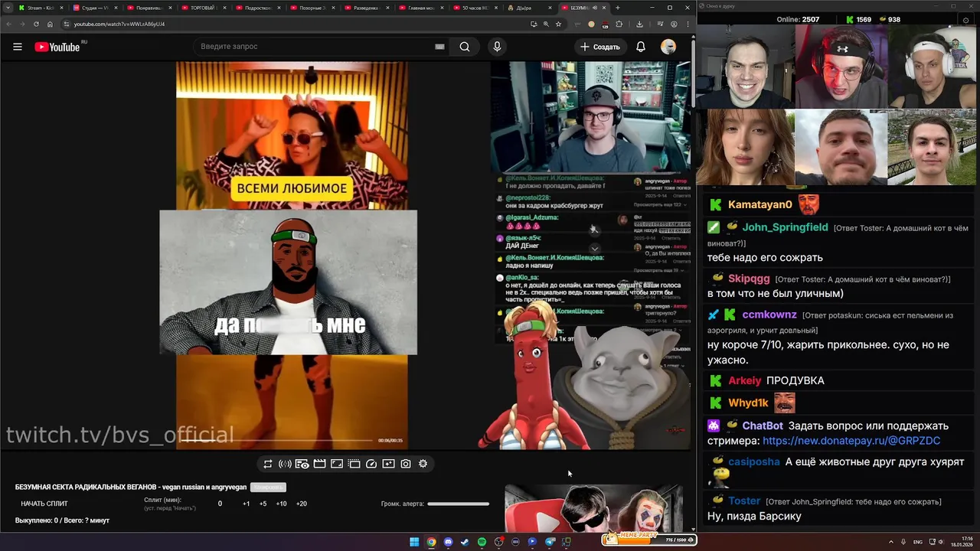The height and width of the screenshot is (551, 980).
Task: Click the sound boost waves icon below video
Action: [x=285, y=464]
